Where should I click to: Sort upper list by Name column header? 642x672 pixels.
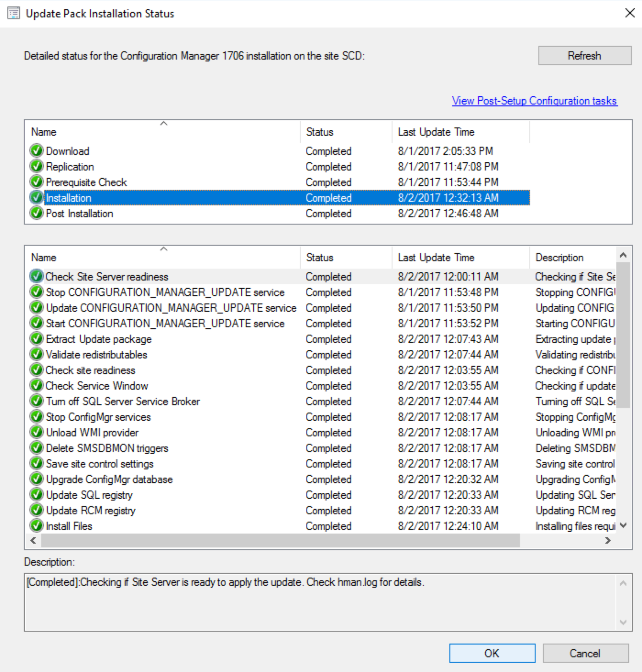[x=163, y=132]
